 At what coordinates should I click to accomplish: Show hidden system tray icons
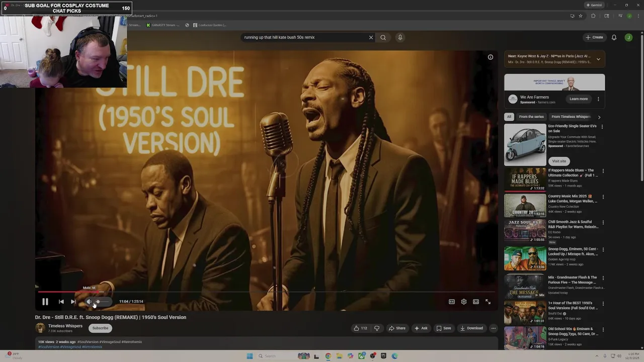pos(597,356)
